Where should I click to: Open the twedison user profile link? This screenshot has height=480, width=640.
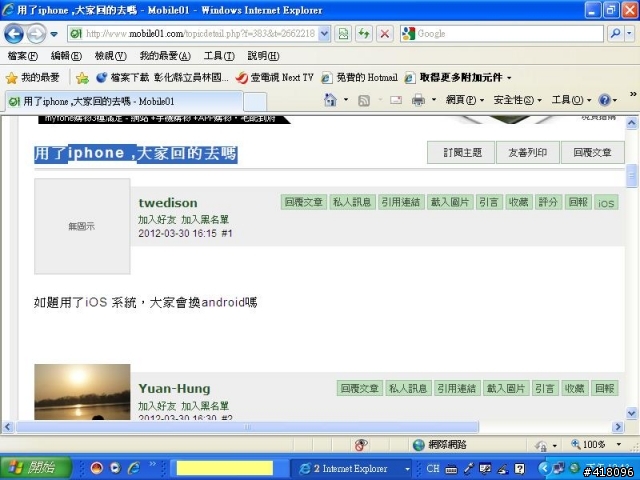(x=168, y=203)
